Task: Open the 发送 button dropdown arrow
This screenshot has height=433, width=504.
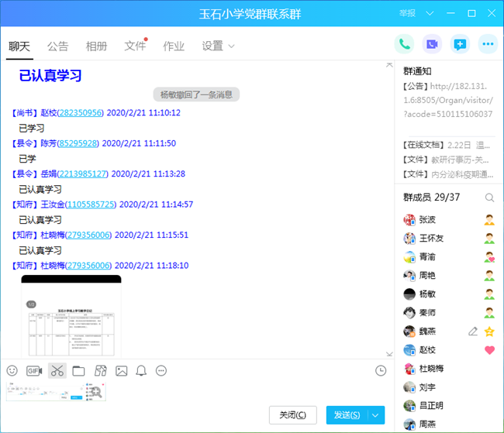Action: coord(376,415)
